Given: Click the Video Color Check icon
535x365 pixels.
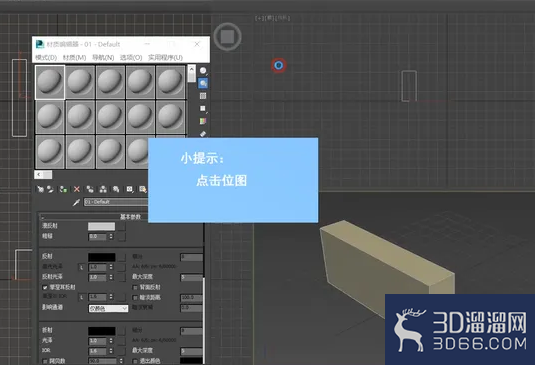Looking at the screenshot, I should pos(203,121).
